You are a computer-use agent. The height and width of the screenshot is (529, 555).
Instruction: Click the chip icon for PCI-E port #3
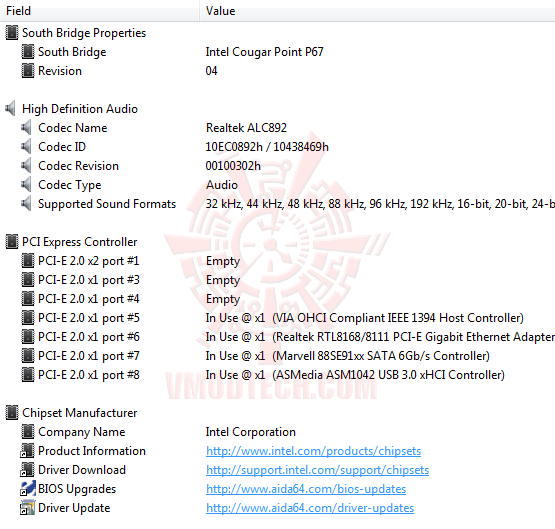tap(28, 280)
